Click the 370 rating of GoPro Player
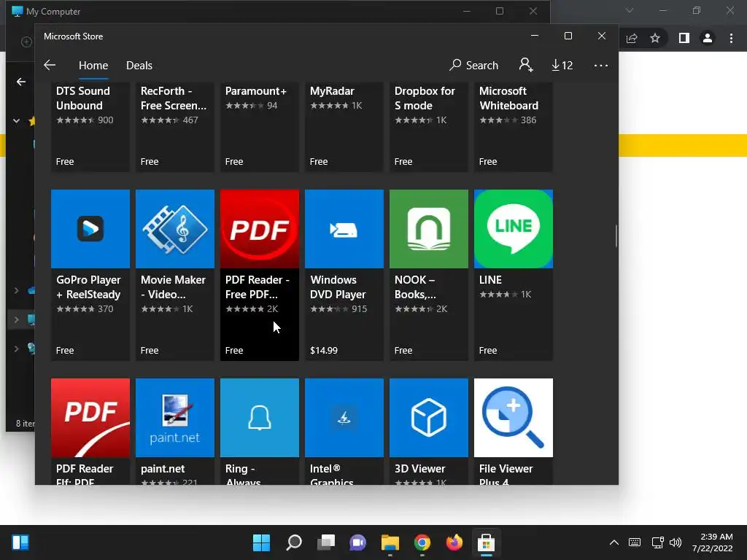 tap(105, 309)
